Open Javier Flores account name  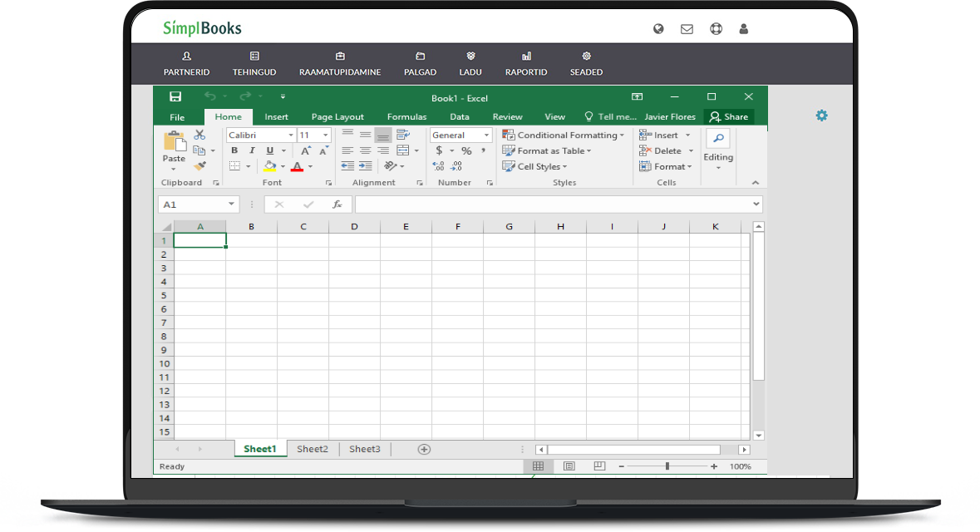pos(670,117)
